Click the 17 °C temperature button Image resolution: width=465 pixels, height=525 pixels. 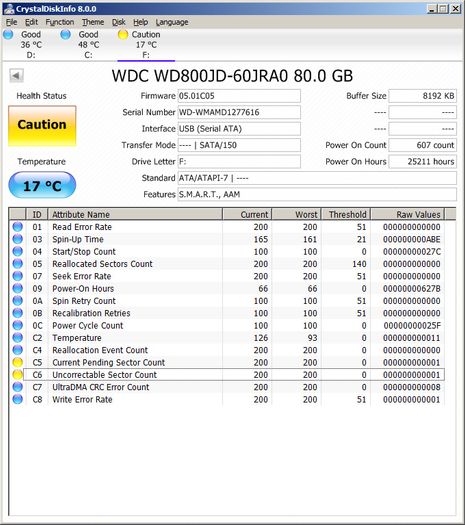click(42, 185)
